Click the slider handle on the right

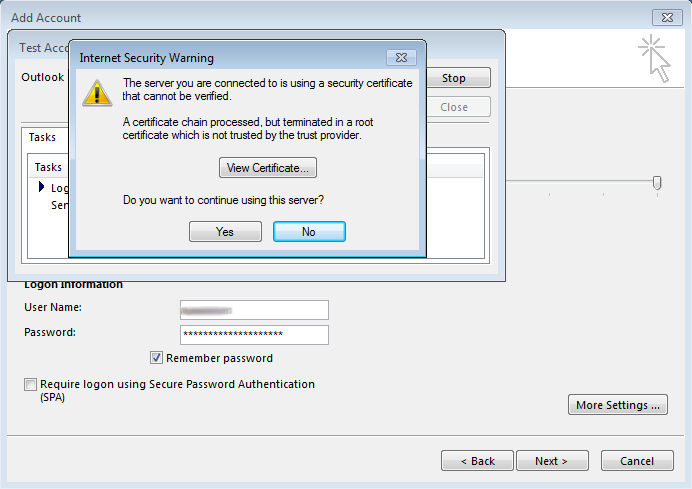(x=657, y=182)
